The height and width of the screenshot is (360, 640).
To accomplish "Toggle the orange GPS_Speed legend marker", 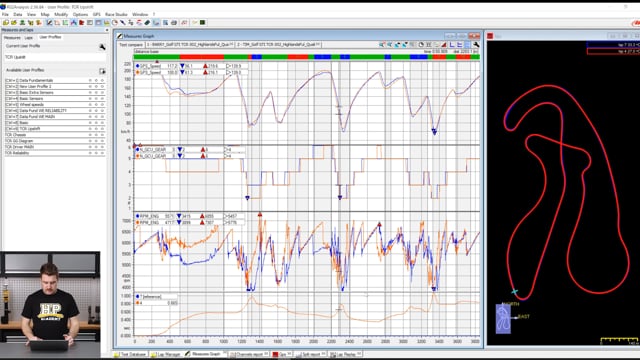I will pos(138,72).
